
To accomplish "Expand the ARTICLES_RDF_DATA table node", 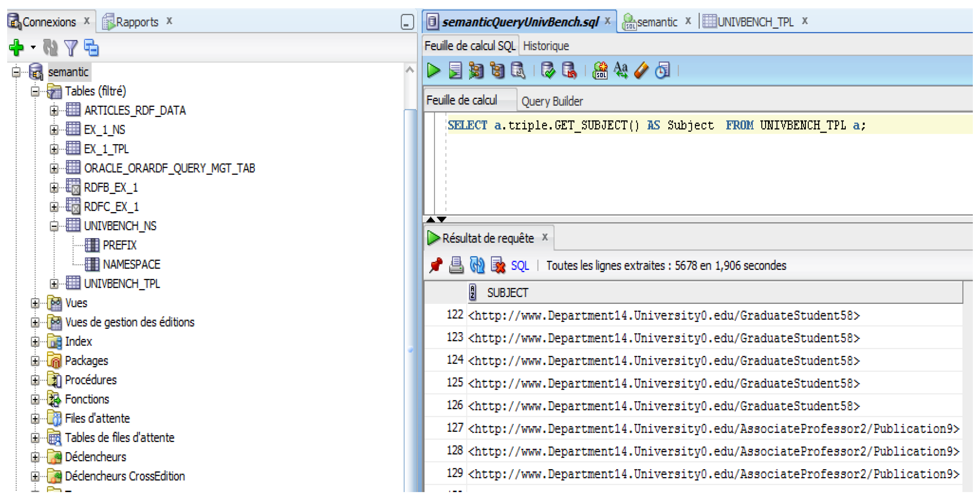I will click(x=54, y=111).
